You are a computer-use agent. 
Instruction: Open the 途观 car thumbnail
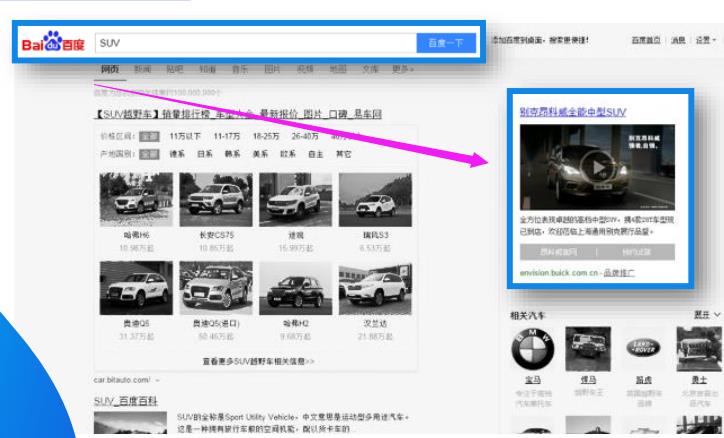pyautogui.click(x=296, y=199)
